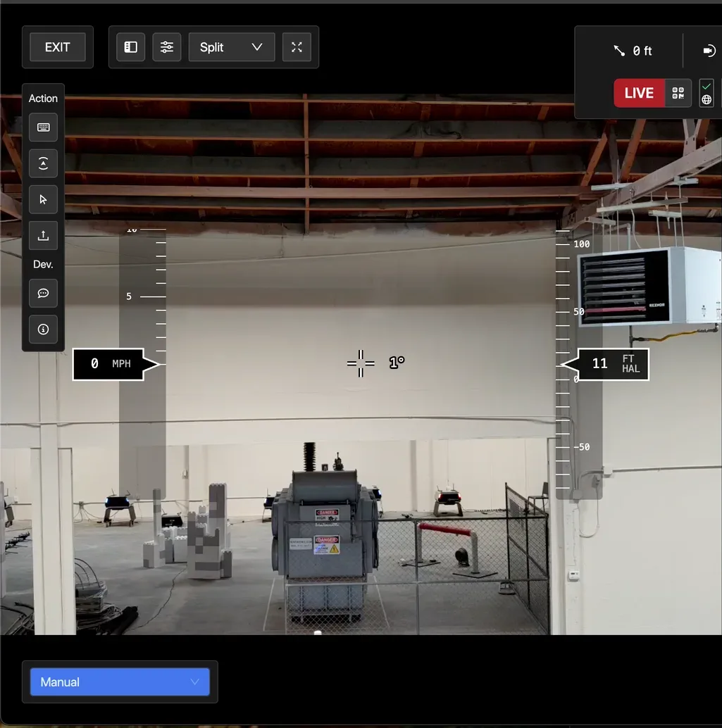Image resolution: width=722 pixels, height=728 pixels.
Task: Select the cursor pointer tool
Action: point(43,200)
